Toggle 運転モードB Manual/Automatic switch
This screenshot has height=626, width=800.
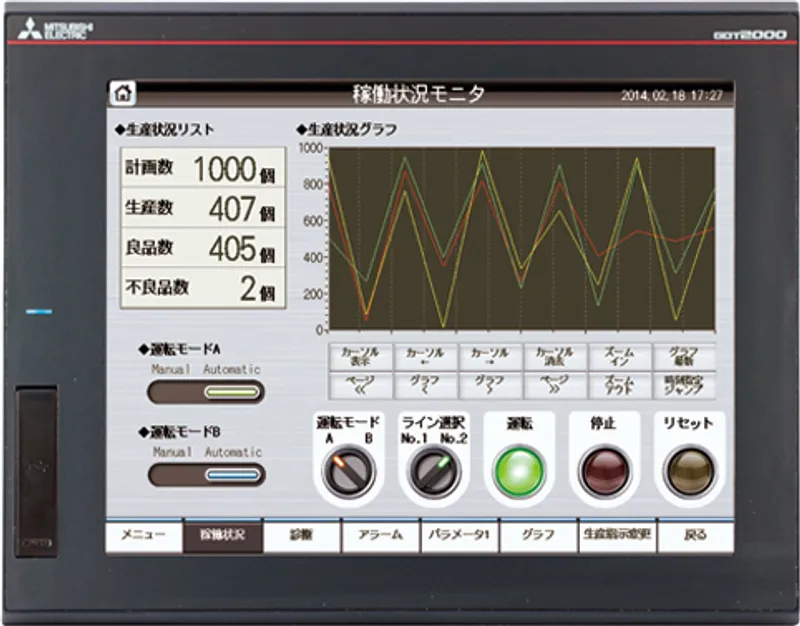207,475
